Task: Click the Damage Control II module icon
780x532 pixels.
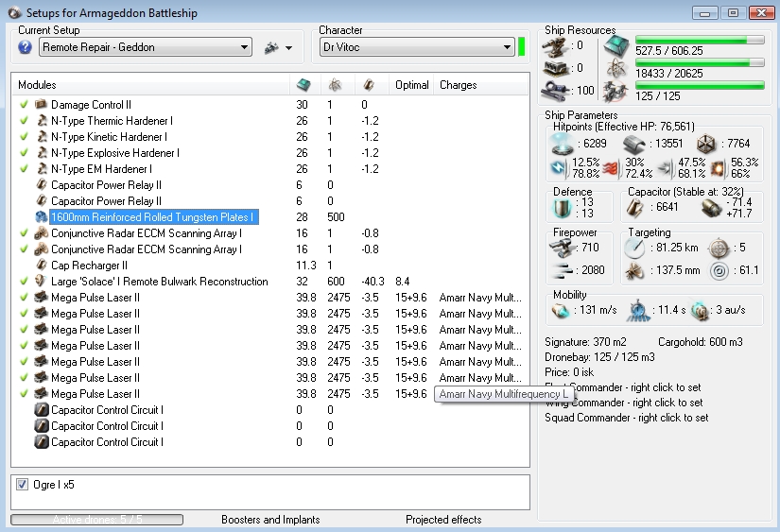Action: [42, 104]
